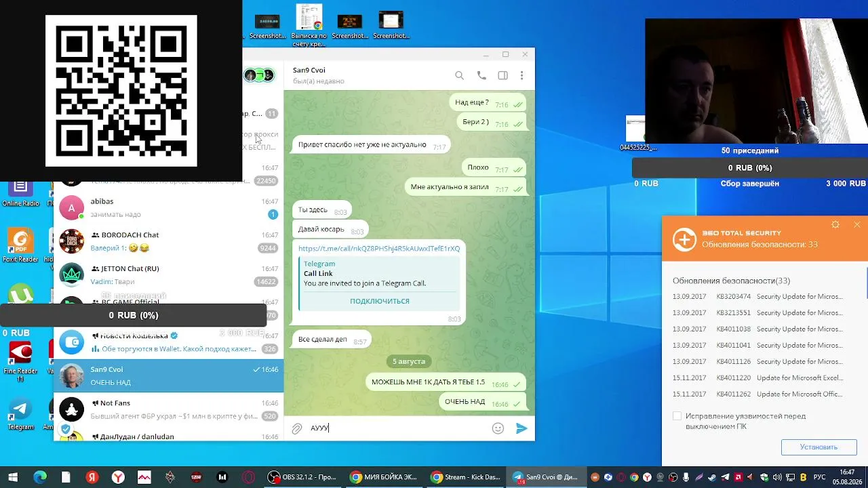Open the Windows Start menu
The height and width of the screenshot is (488, 868).
click(13, 477)
